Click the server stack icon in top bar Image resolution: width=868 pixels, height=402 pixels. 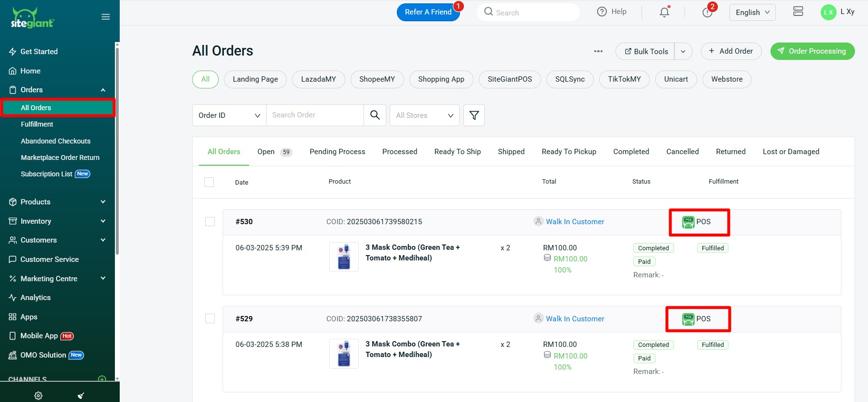click(x=798, y=12)
